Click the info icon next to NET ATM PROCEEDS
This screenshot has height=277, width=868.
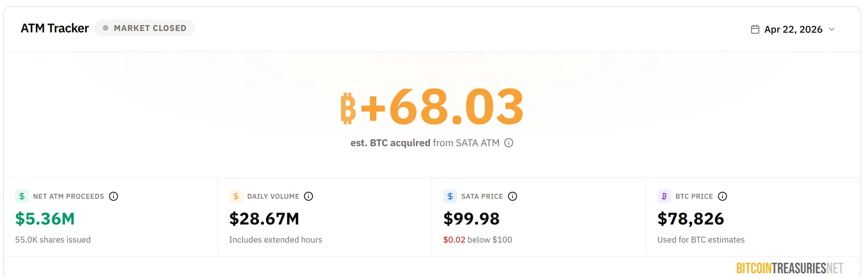[114, 196]
